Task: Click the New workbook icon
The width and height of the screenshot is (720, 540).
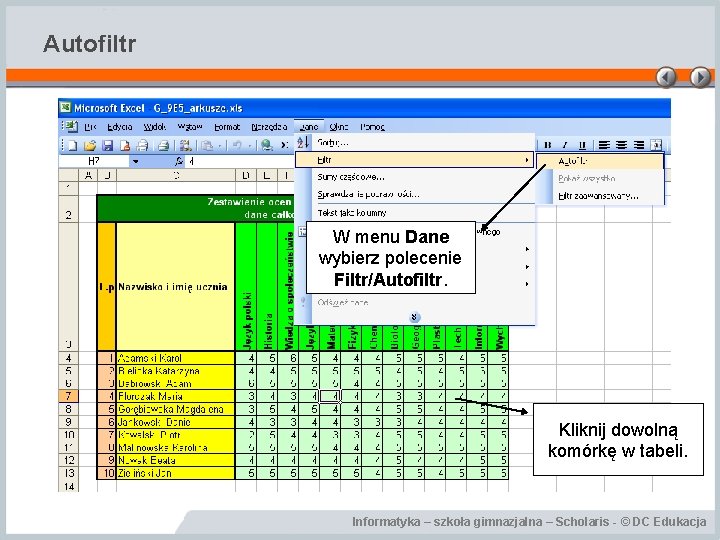Action: pyautogui.click(x=73, y=146)
